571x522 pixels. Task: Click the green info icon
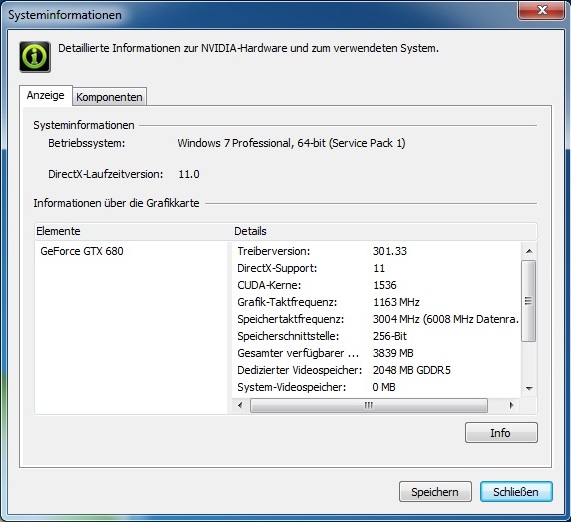click(x=35, y=57)
